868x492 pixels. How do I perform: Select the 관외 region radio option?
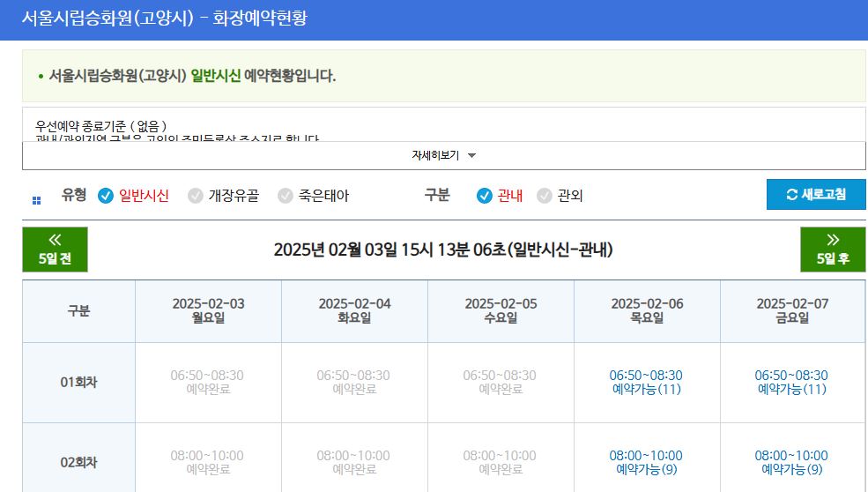click(x=560, y=196)
